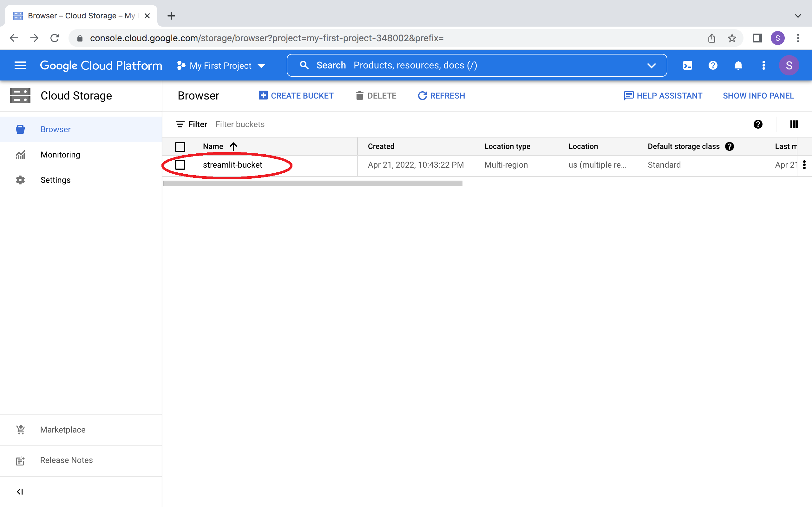812x507 pixels.
Task: Select the streamlit-bucket row checkbox
Action: pos(180,165)
